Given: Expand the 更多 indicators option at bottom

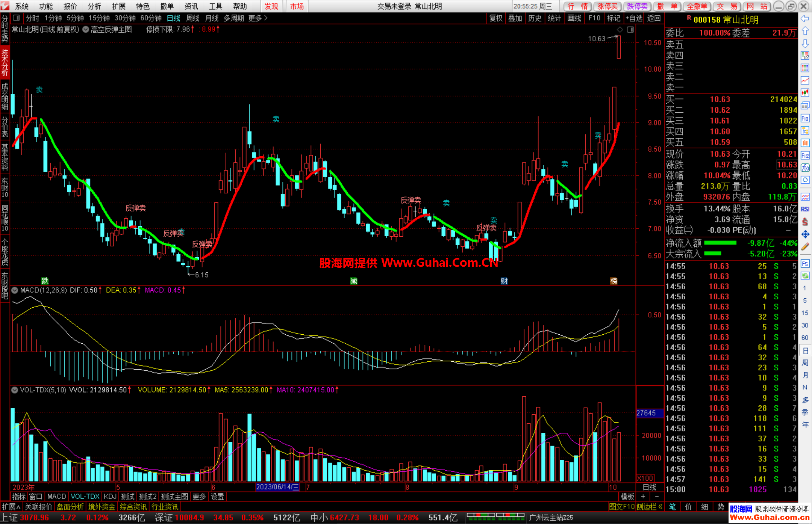Looking at the screenshot, I should pos(199,497).
